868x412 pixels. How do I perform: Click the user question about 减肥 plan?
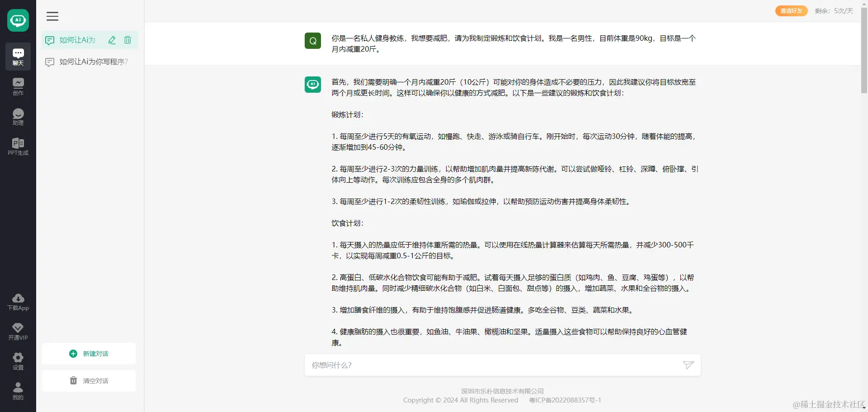tap(514, 43)
